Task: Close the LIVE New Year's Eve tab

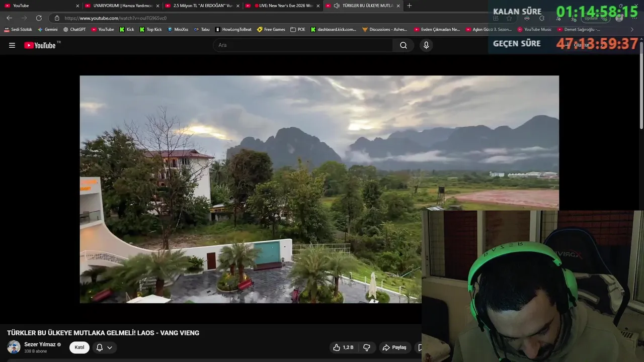Action: pos(318,6)
